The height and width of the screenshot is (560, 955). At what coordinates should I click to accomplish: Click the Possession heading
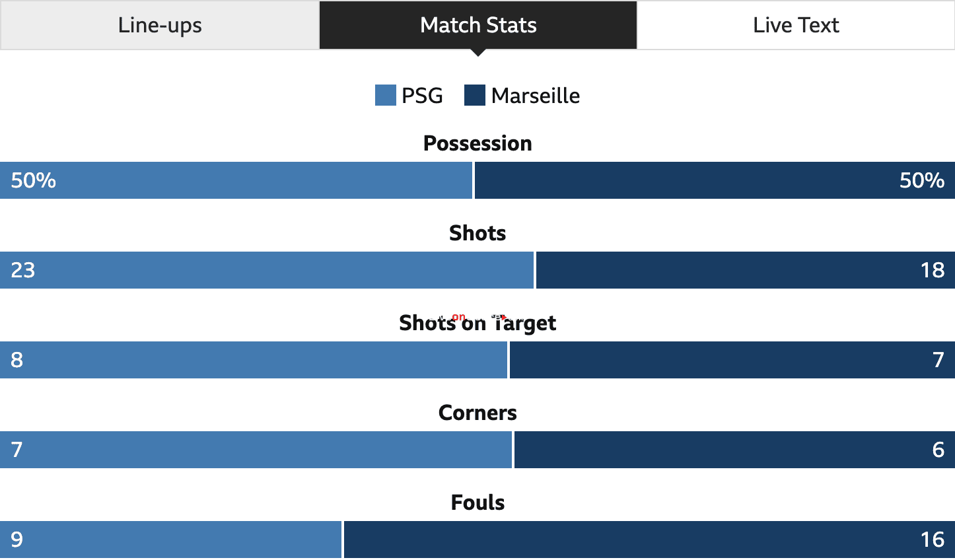477,143
